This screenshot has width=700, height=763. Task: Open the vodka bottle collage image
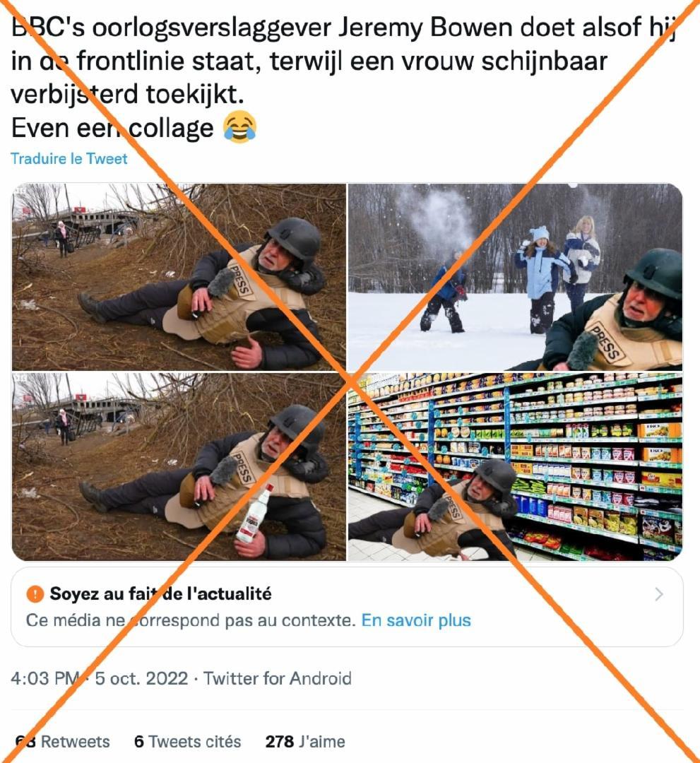(x=179, y=467)
